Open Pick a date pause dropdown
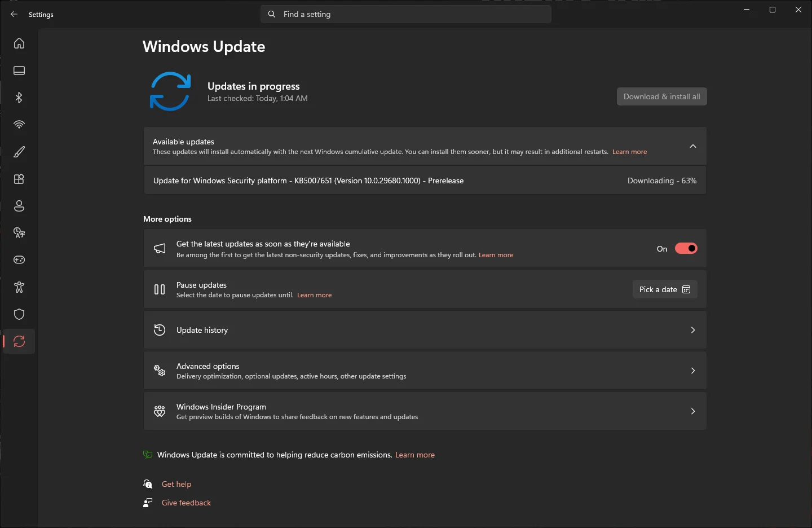The image size is (812, 528). click(665, 289)
